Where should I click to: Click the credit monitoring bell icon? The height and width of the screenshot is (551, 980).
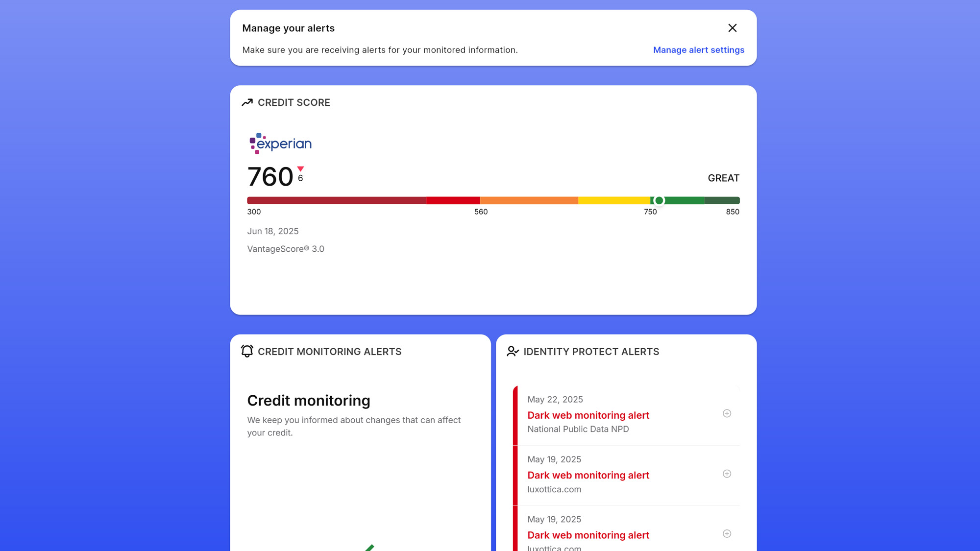pos(247,351)
